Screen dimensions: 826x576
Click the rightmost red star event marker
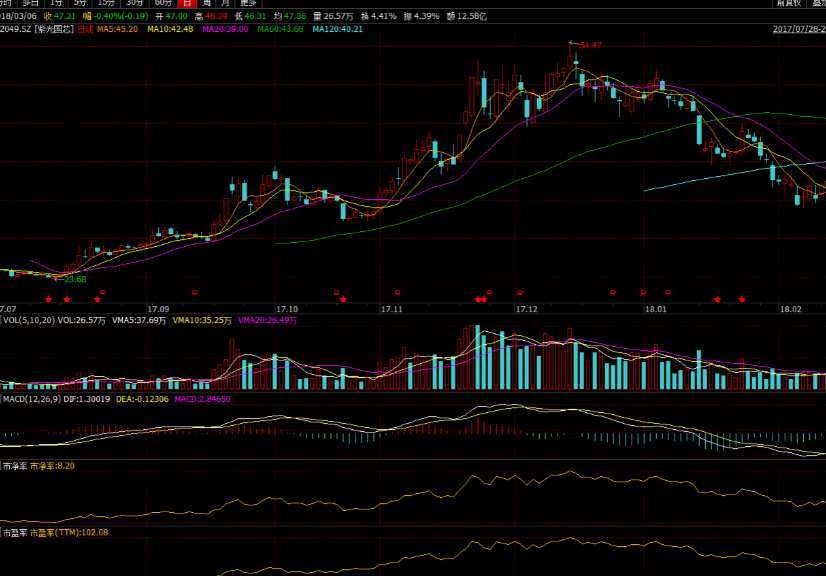742,299
